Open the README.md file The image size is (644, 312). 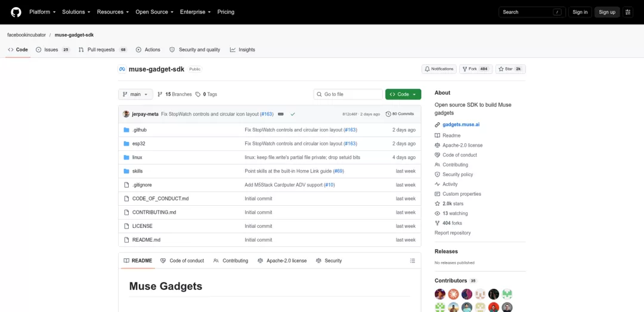coord(146,240)
